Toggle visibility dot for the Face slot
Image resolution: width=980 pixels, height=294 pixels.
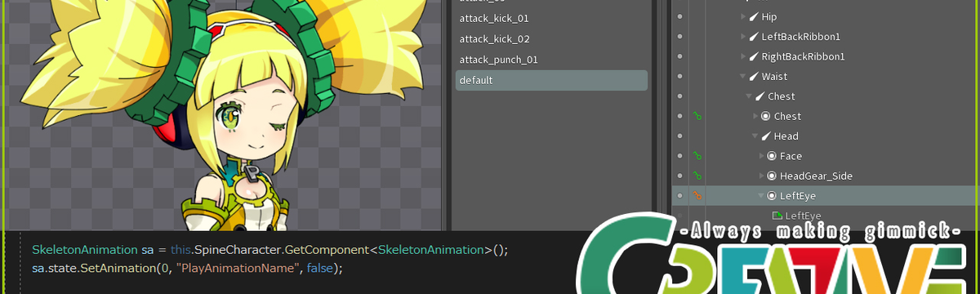[680, 156]
